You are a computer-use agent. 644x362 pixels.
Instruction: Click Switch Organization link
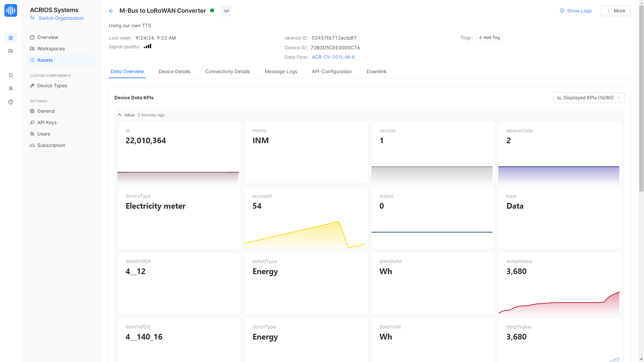(x=61, y=18)
